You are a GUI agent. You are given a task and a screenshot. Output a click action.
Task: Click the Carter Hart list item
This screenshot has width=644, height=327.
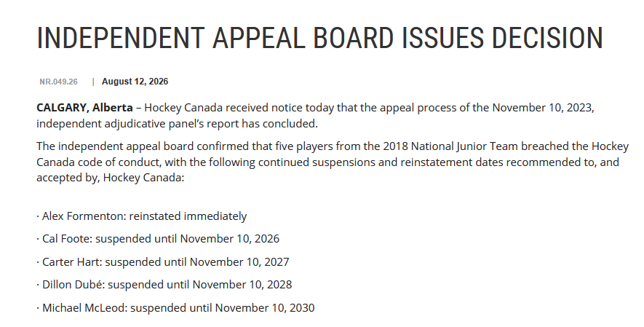[163, 261]
